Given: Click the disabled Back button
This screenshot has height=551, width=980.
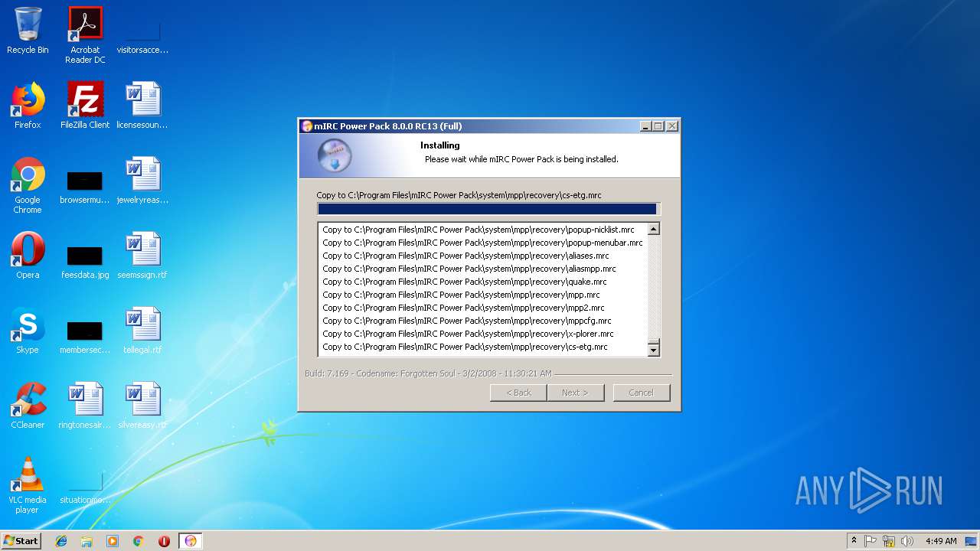Looking at the screenshot, I should [518, 393].
